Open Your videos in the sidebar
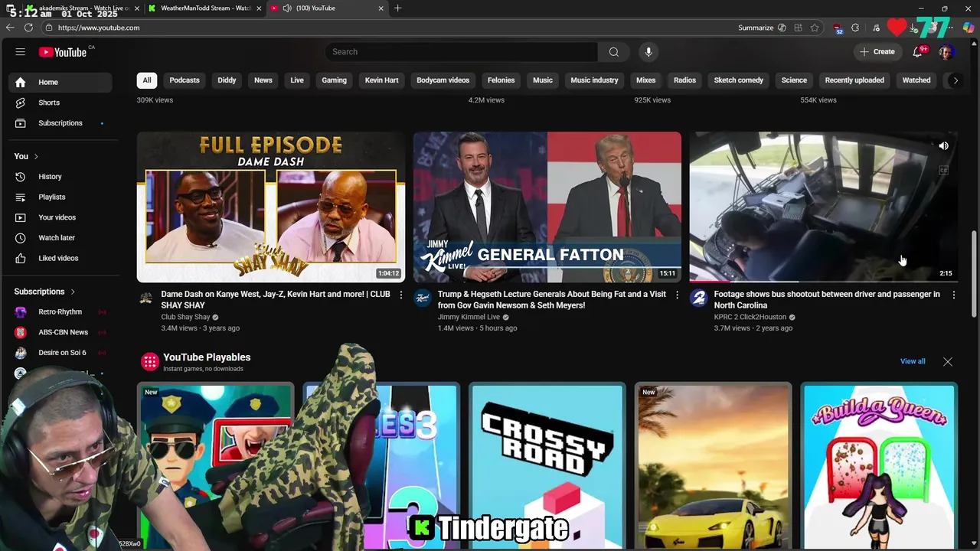Viewport: 980px width, 551px height. 60,217
